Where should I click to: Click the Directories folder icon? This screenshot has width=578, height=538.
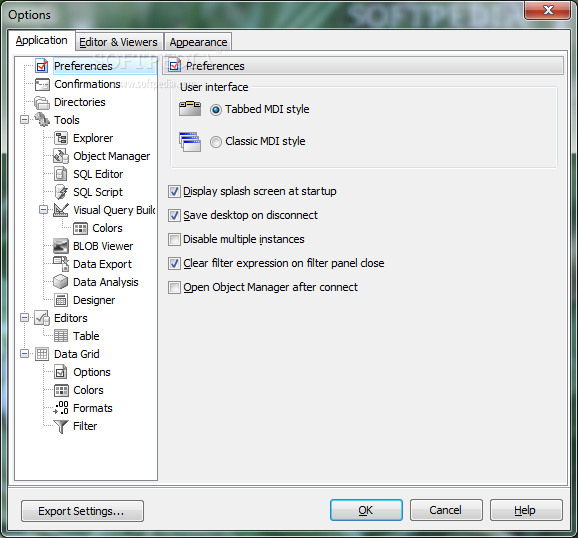pos(42,103)
